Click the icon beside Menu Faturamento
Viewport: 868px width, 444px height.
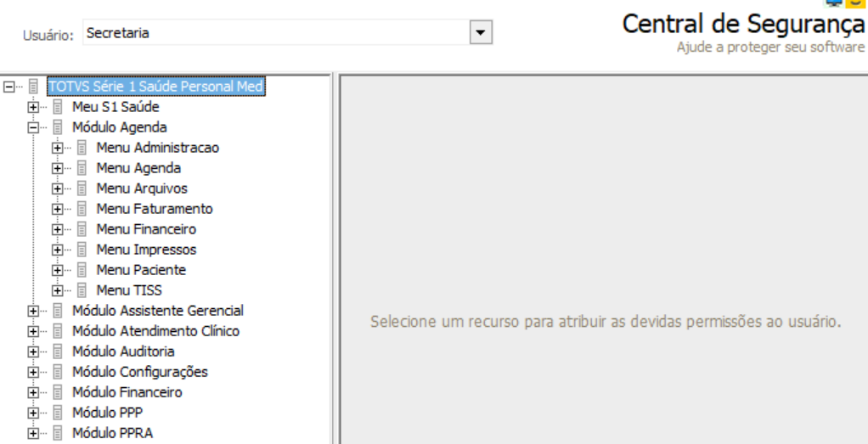(82, 210)
